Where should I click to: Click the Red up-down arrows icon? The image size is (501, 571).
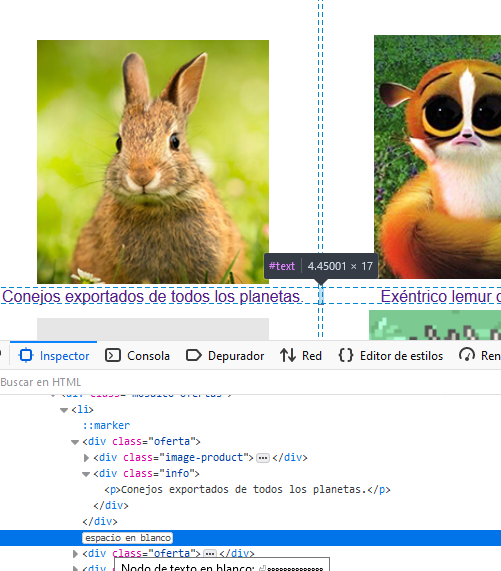pos(288,355)
